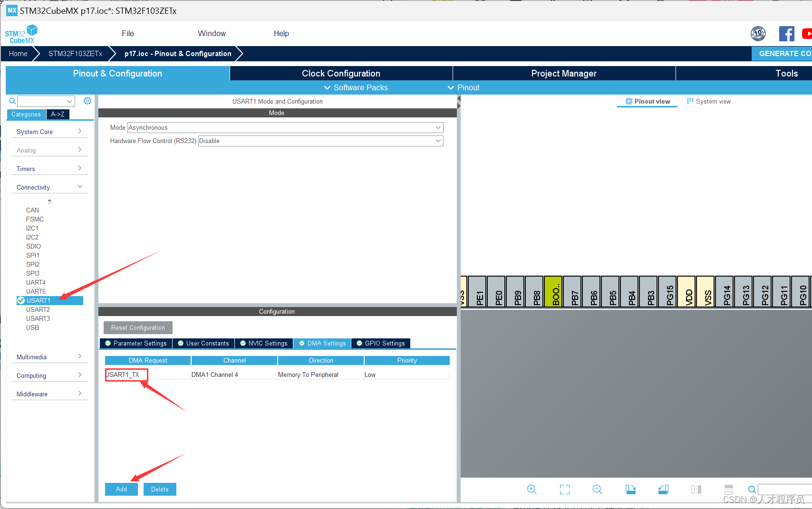The image size is (812, 509).
Task: Click the 10-year anniversary badge icon
Action: pos(758,34)
